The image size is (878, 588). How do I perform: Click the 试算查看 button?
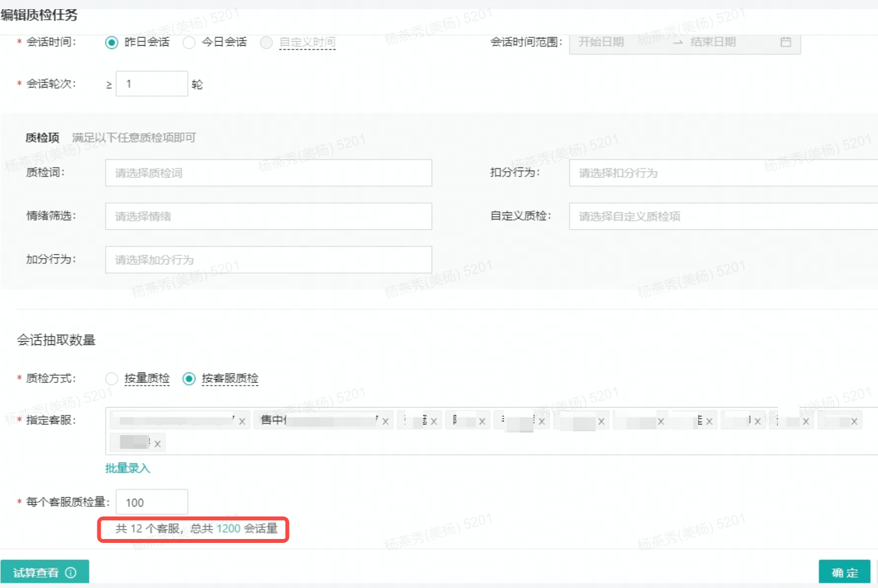coord(44,572)
